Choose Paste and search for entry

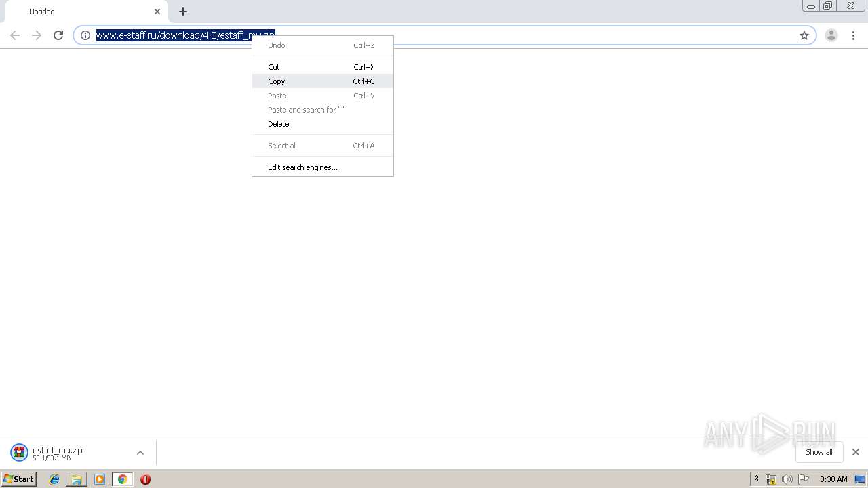(323, 110)
